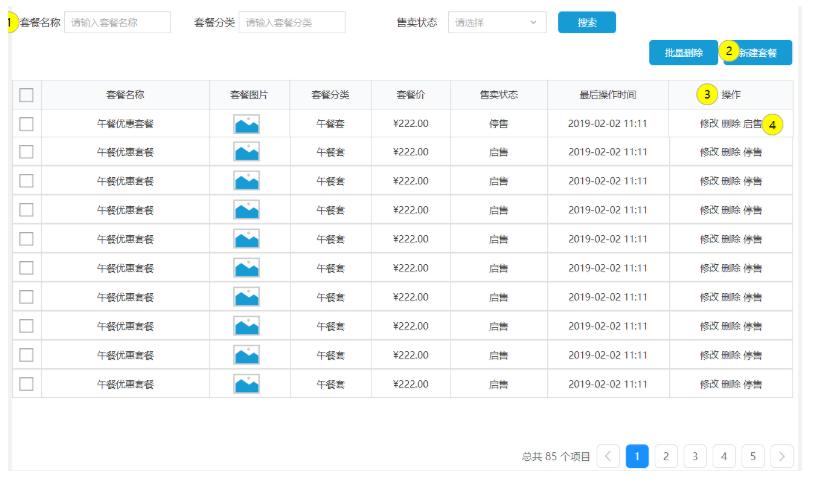This screenshot has height=479, width=830.
Task: Open the 售卖状态 请选择 dropdown
Action: (x=497, y=22)
